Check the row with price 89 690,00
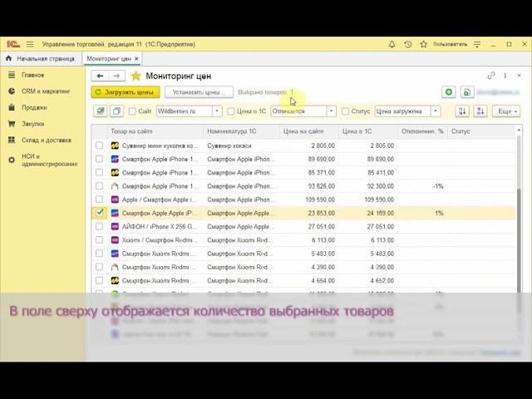The height and width of the screenshot is (399, 532). point(99,159)
